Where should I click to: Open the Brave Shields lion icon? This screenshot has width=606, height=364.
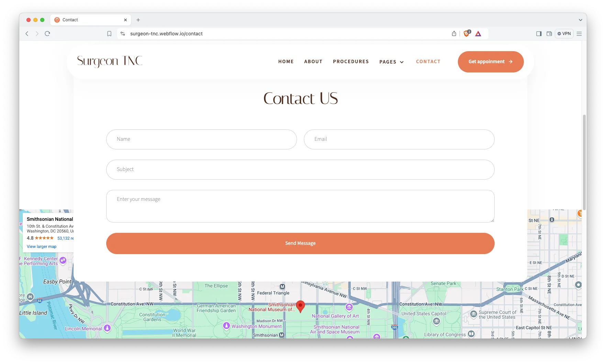466,34
